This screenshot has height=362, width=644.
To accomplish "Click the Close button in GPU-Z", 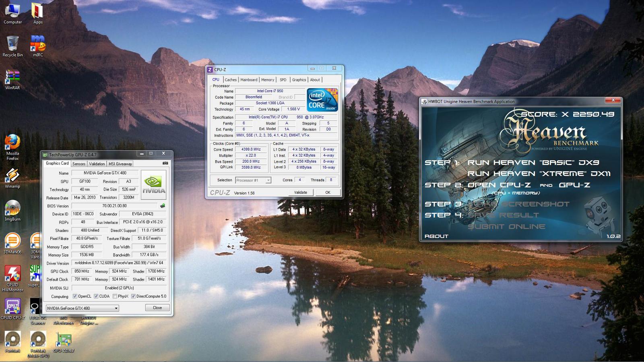I will 157,308.
